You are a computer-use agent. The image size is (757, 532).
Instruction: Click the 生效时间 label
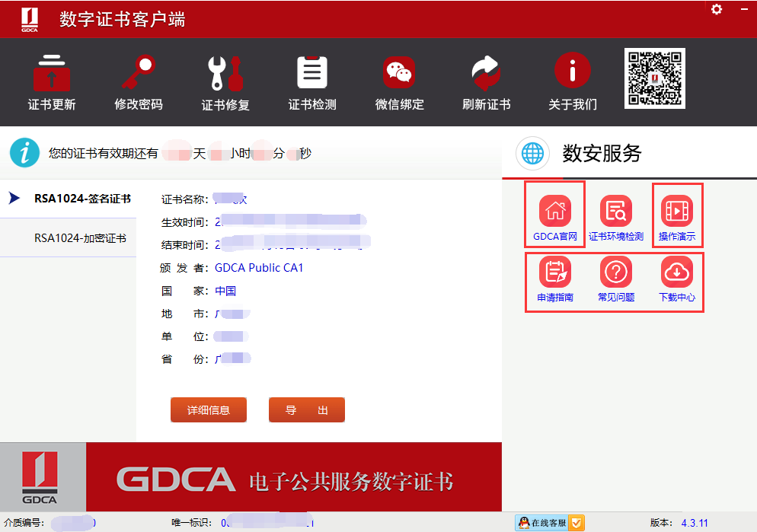tap(185, 222)
